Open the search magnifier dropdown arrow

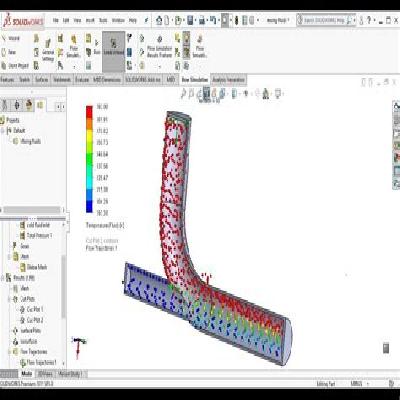coord(354,21)
